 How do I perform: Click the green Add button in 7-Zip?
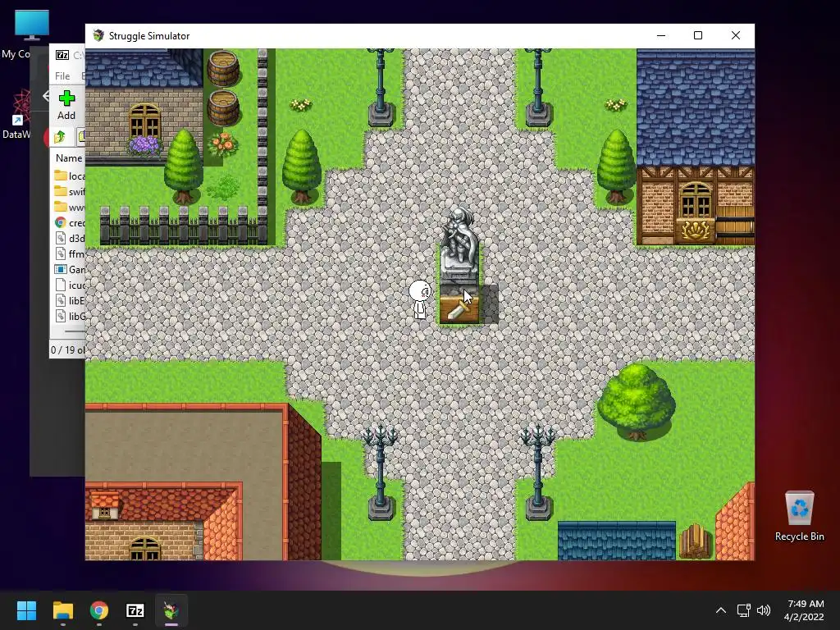pyautogui.click(x=66, y=105)
